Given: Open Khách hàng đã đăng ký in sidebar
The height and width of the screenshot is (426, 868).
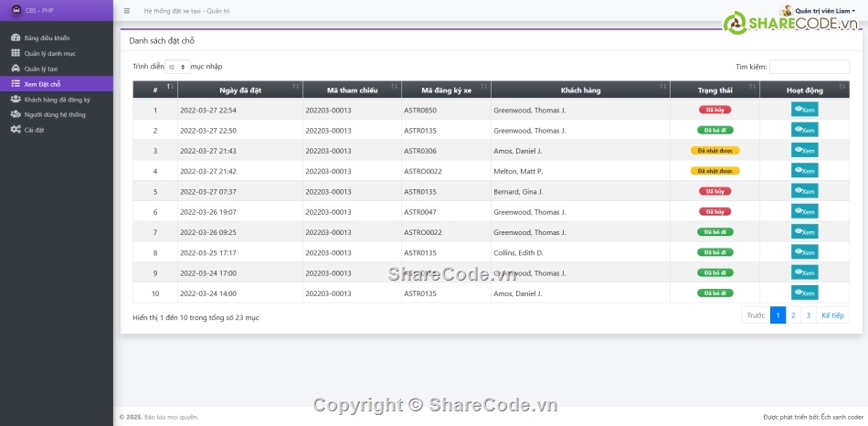Looking at the screenshot, I should point(57,100).
